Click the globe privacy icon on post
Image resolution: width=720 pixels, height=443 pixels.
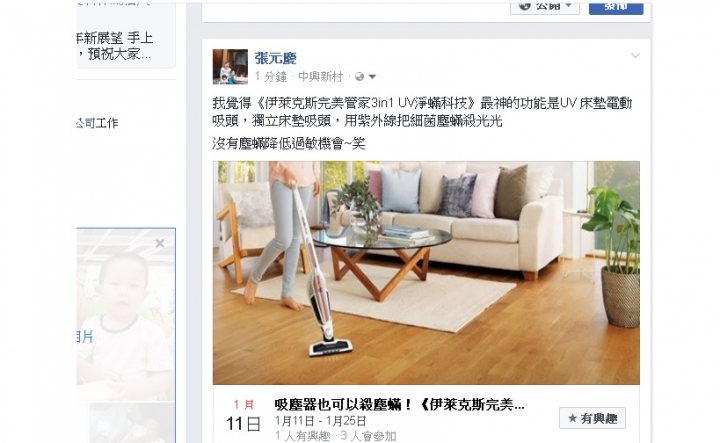pyautogui.click(x=360, y=77)
